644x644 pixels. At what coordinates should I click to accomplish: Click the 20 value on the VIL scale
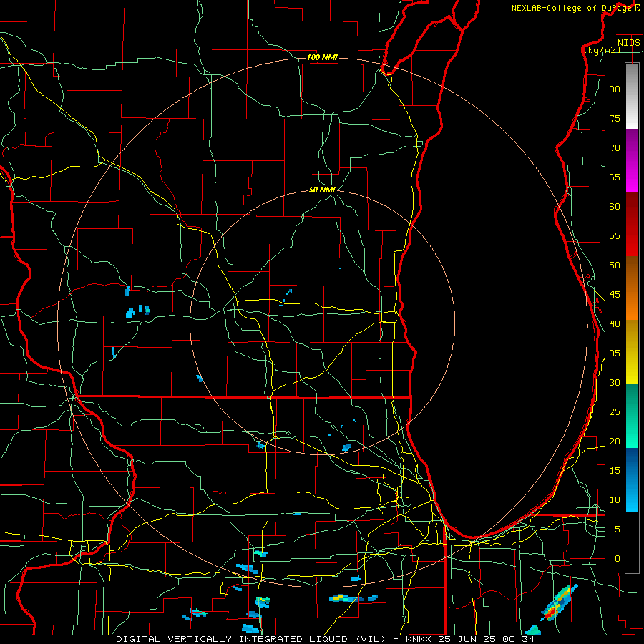coord(615,441)
